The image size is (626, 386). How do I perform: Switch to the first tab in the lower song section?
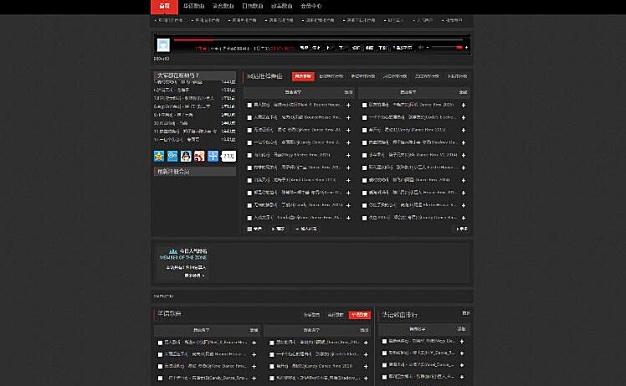coord(311,315)
